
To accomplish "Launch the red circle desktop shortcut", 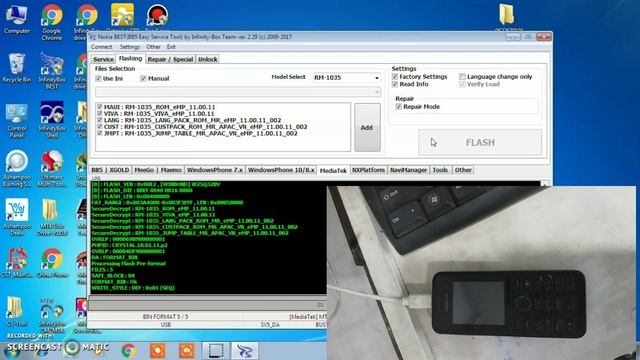I will [x=158, y=16].
